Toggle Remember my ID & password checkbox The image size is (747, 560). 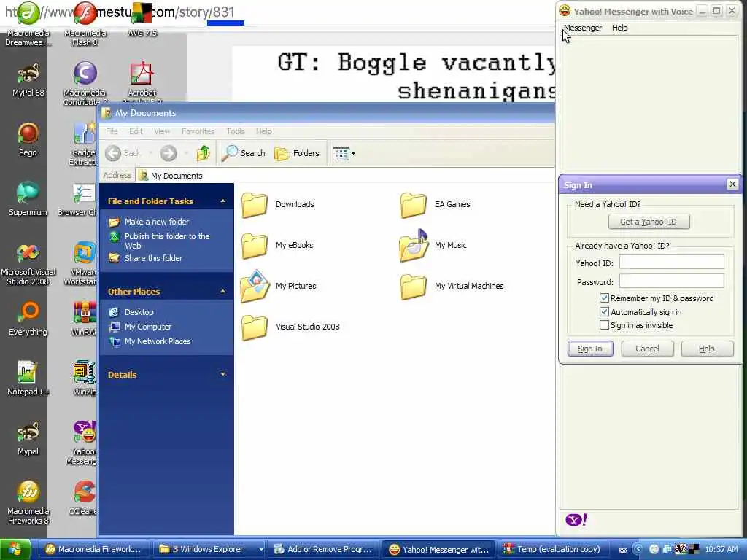pos(604,298)
